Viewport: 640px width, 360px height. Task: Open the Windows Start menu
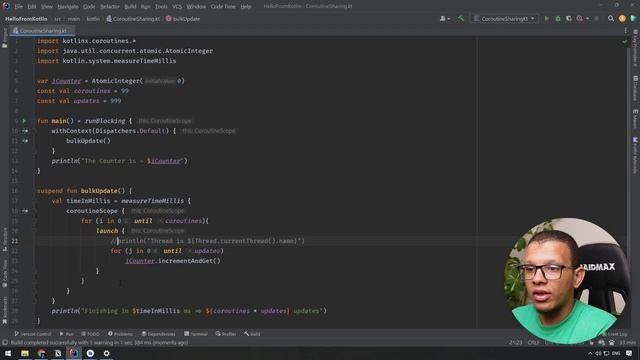8,353
